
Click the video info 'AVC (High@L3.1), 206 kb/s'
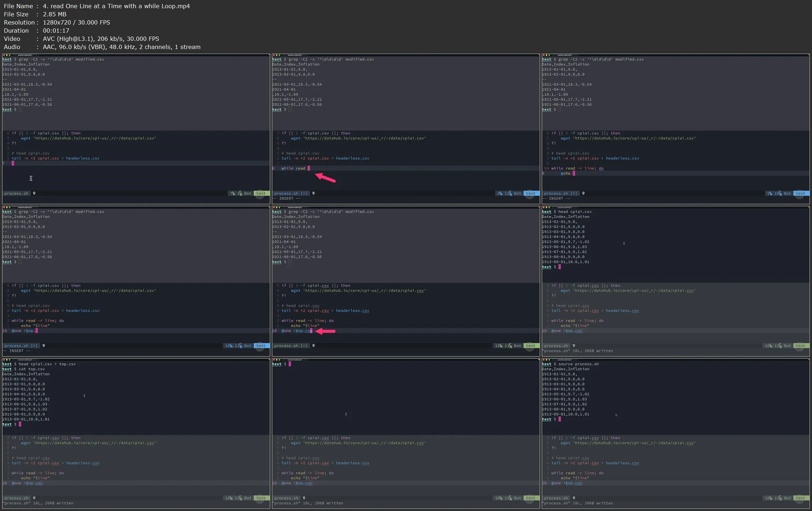coord(80,39)
